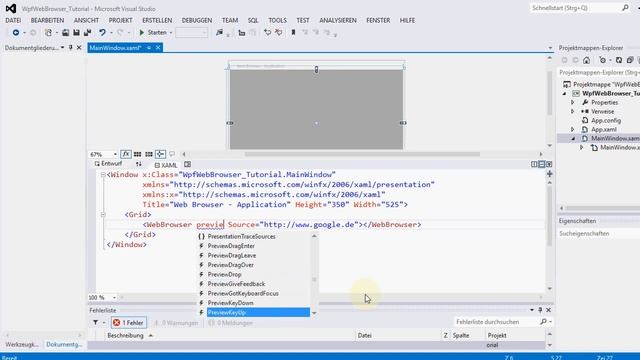Select App.config in the solution tree
Screen dimensions: 640x360
pyautogui.click(x=606, y=120)
